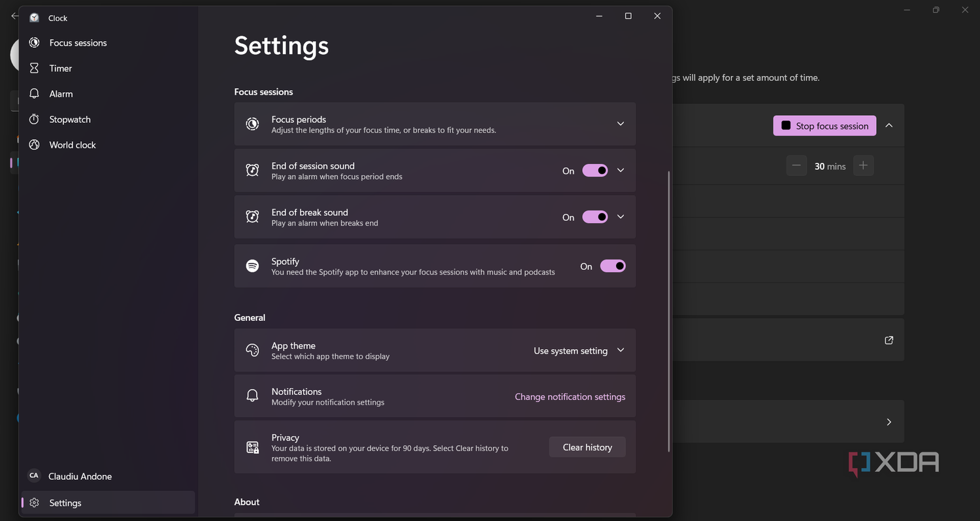The image size is (980, 521).
Task: Click the Settings gear icon in sidebar
Action: 34,503
